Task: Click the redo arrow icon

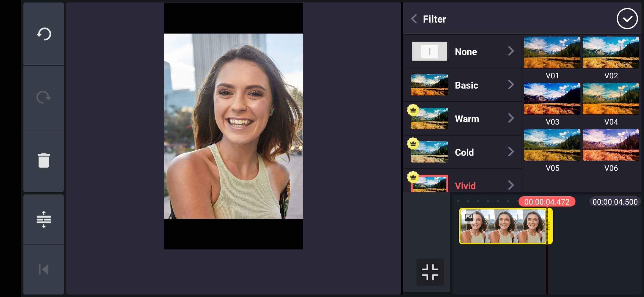Action: pyautogui.click(x=44, y=97)
